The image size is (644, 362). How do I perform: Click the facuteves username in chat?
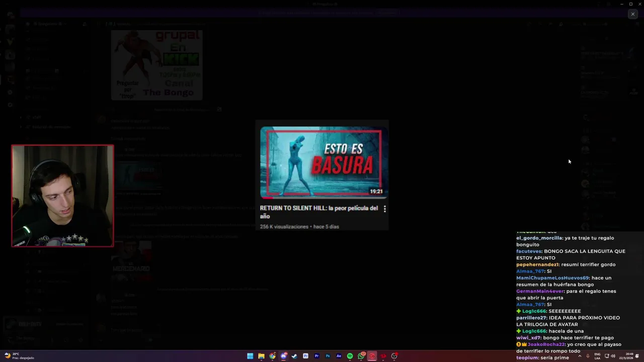529,251
